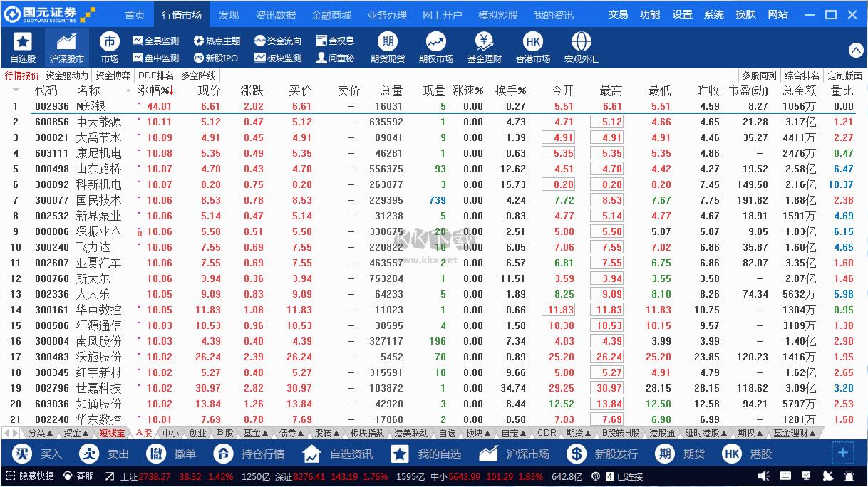Open 自选资讯 in bottom bar
The image size is (868, 487).
pos(337,454)
